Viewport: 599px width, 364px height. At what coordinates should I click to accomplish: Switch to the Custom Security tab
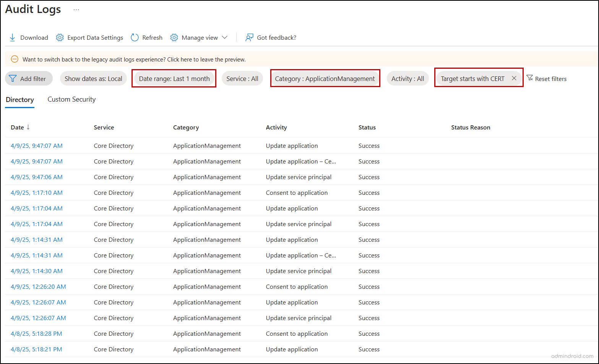[71, 99]
